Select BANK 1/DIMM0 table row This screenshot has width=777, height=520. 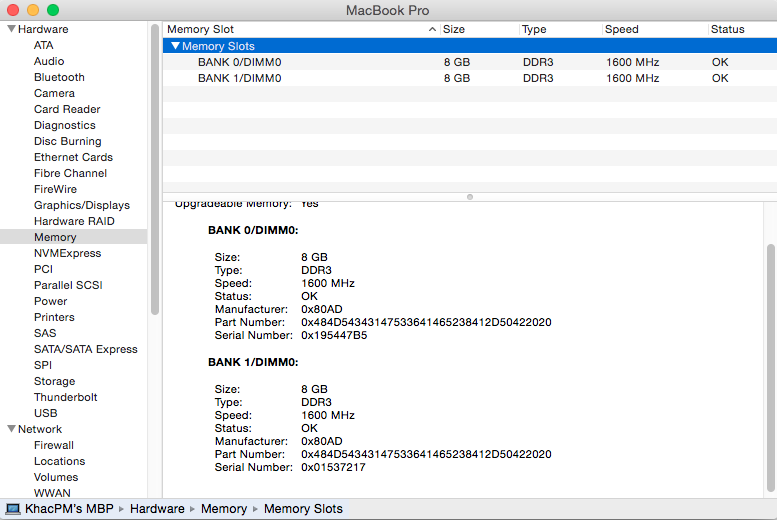(x=470, y=78)
